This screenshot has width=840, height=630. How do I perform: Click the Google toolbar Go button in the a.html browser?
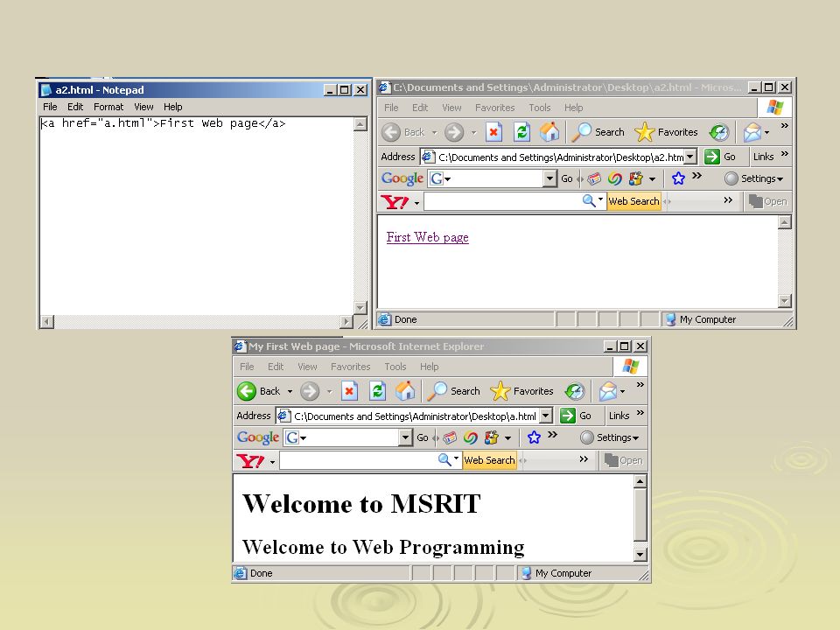point(422,437)
